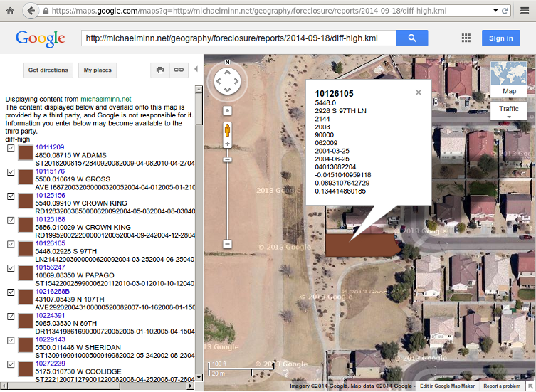
Task: Click the blue Sign in button
Action: (500, 38)
